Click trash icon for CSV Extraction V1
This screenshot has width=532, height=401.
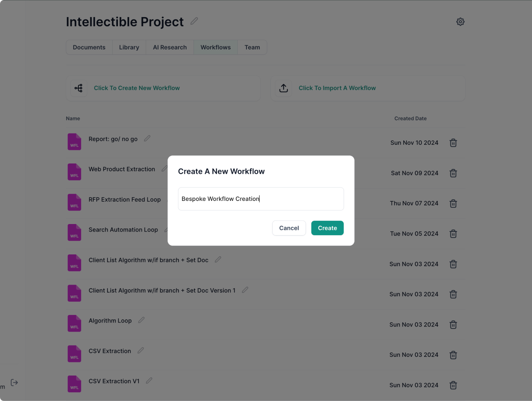[453, 385]
